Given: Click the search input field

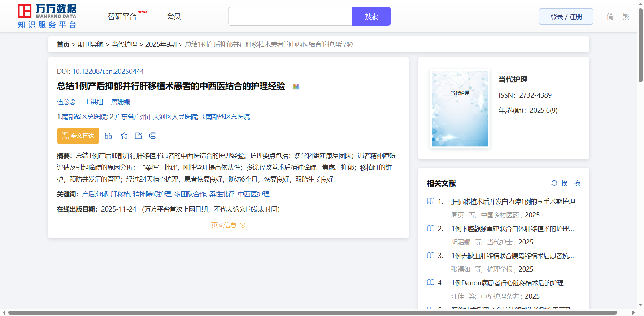Looking at the screenshot, I should pos(290,16).
